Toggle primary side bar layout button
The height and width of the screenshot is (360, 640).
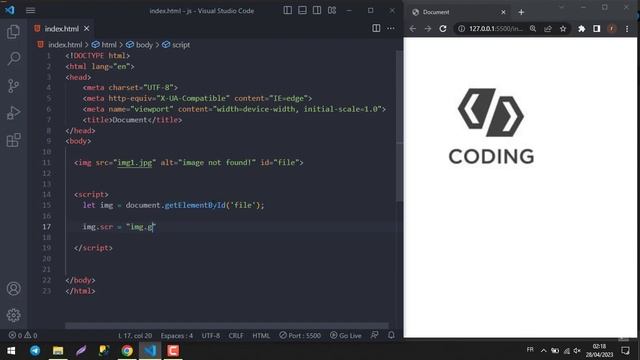(x=288, y=10)
